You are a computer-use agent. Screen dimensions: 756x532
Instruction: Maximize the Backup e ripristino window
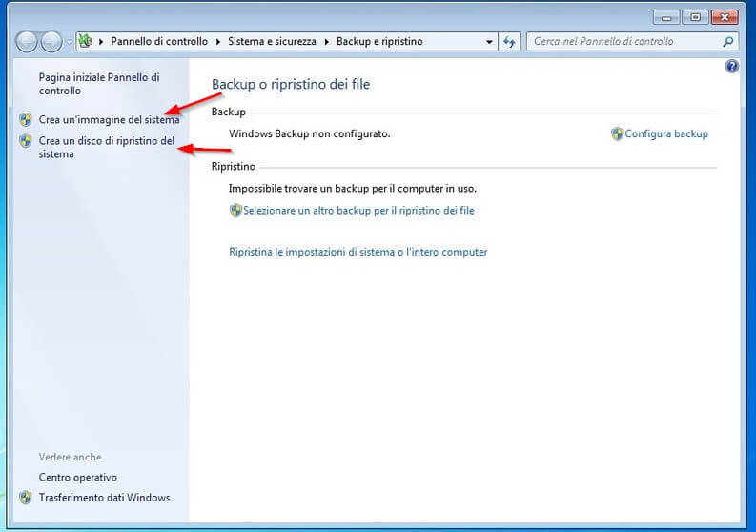click(695, 18)
